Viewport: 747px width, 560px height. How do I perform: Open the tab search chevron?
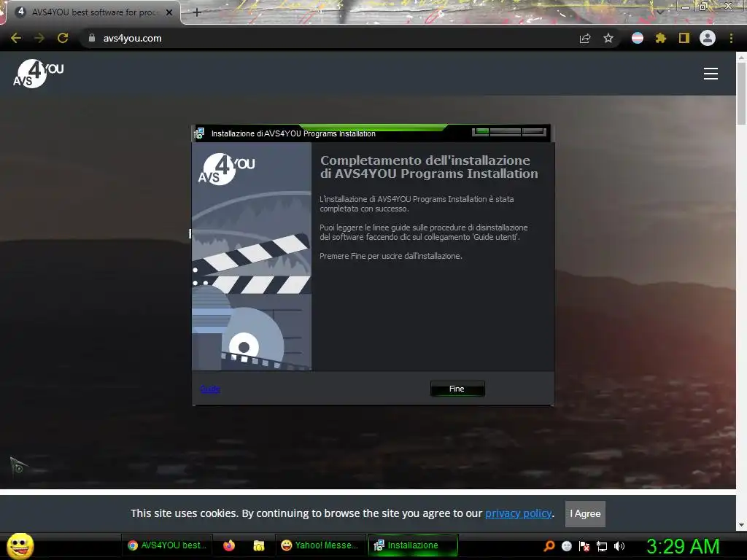tap(660, 12)
